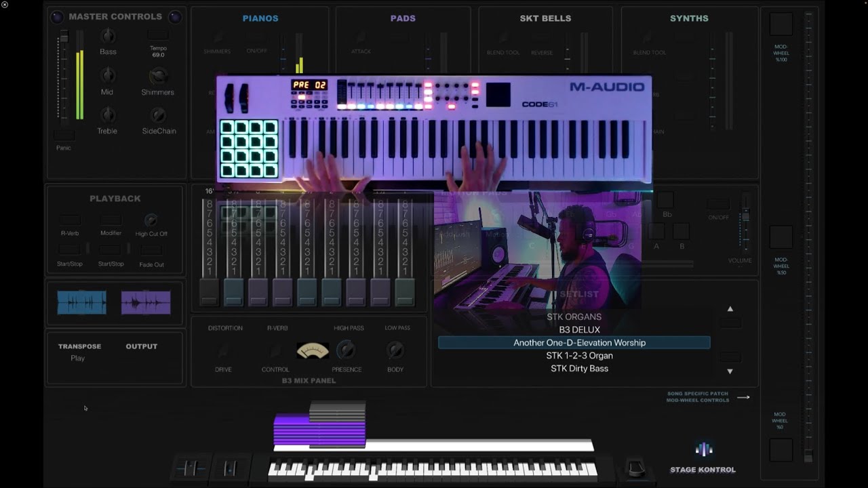The height and width of the screenshot is (488, 868).
Task: Select Another One-D-Elevation Worship setlist entry
Action: click(x=574, y=342)
